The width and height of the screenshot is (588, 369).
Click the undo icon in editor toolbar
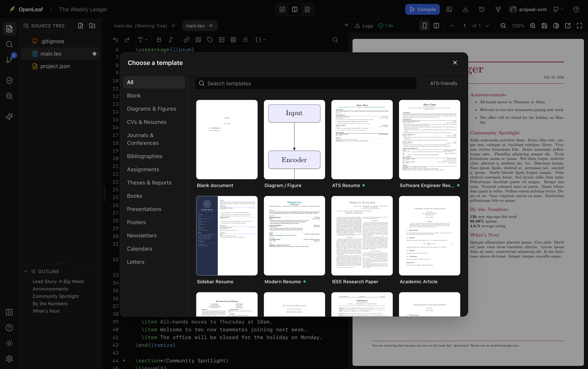115,39
